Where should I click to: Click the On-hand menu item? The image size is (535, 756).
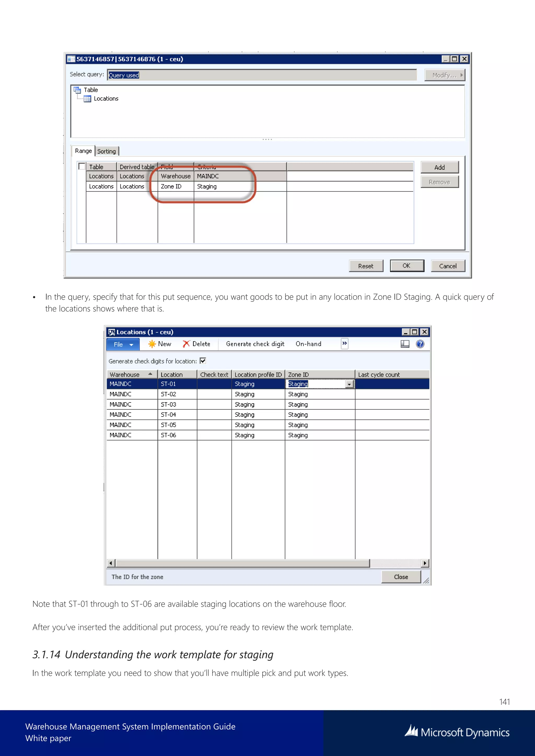point(308,344)
